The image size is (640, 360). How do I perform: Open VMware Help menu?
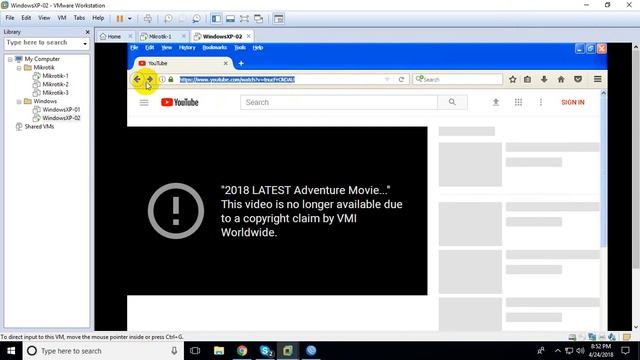click(98, 18)
